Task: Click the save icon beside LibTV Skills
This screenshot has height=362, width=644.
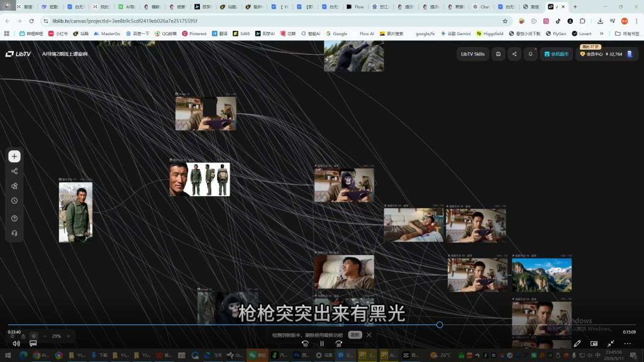Action: (x=498, y=54)
